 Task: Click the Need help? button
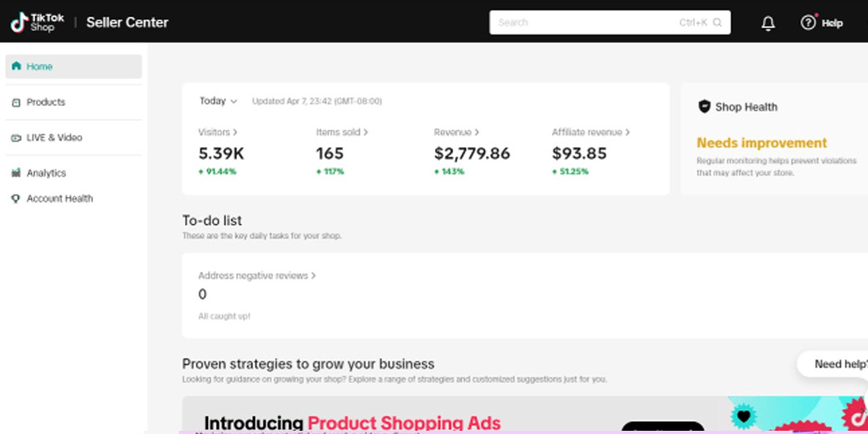pyautogui.click(x=836, y=364)
